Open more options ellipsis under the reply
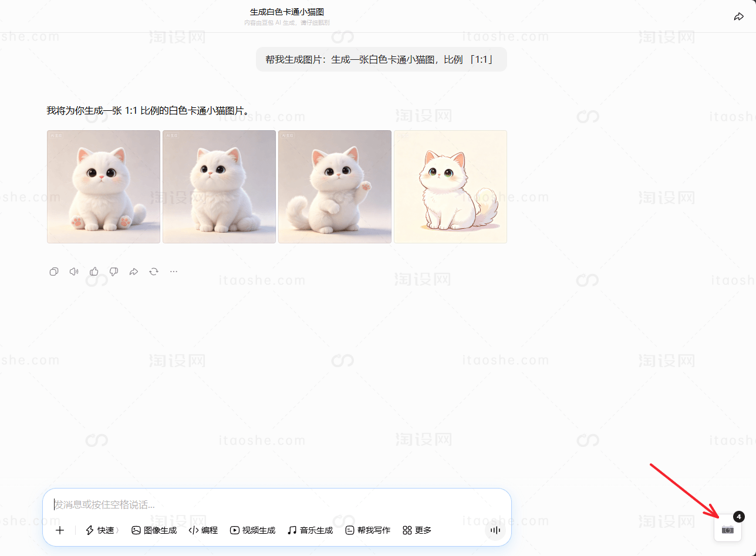 [174, 272]
